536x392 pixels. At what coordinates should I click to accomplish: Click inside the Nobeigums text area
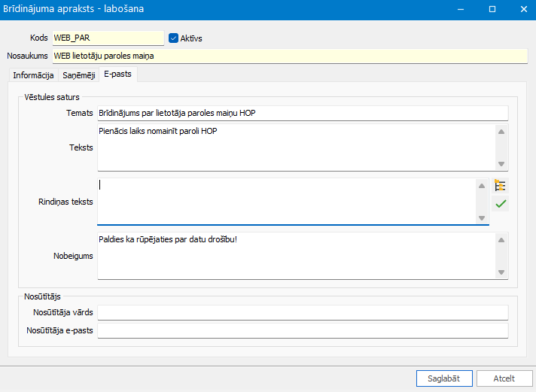pyautogui.click(x=294, y=256)
